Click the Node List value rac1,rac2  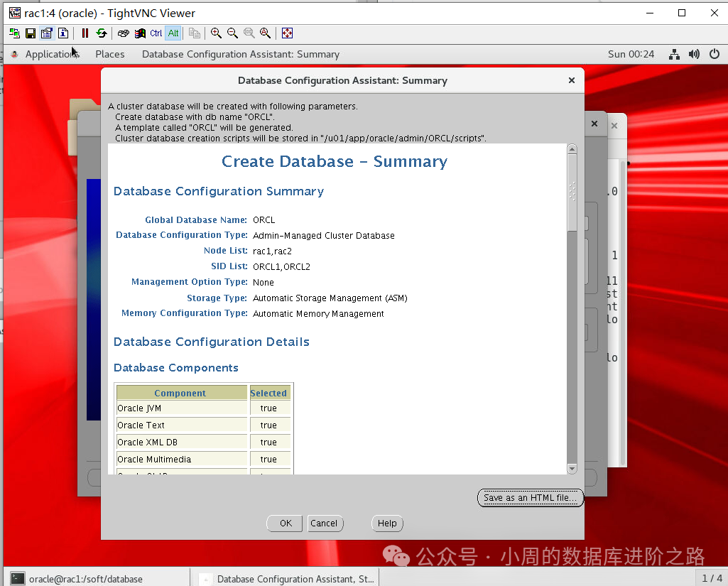(272, 251)
